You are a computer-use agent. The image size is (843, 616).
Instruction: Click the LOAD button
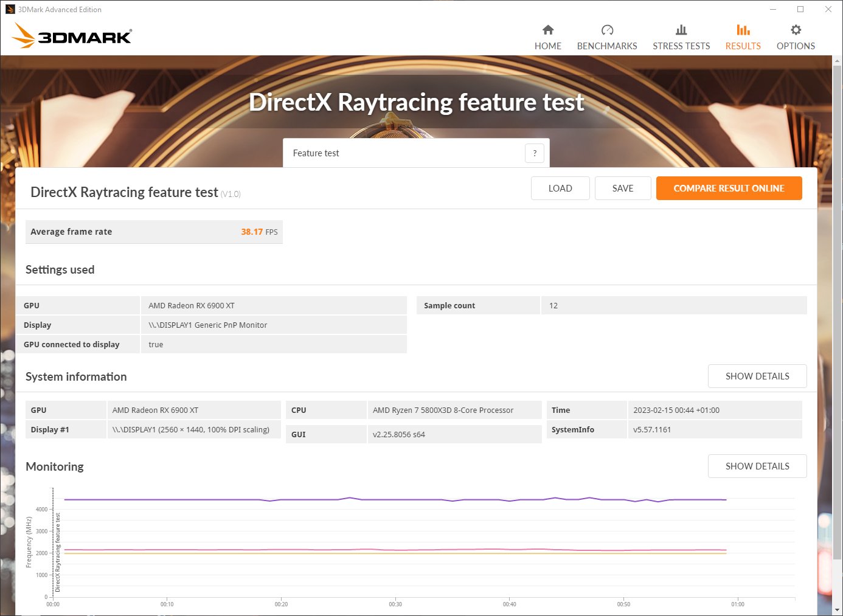560,189
